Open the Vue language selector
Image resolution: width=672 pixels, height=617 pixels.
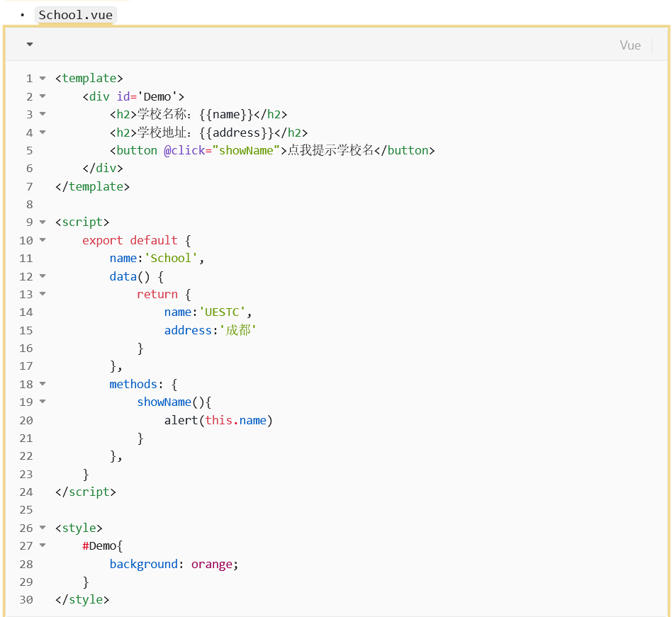629,45
